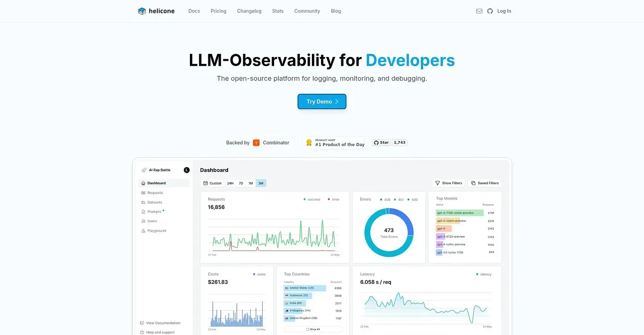This screenshot has height=335, width=644.
Task: Open the user avatar labeled L
Action: coord(187,170)
